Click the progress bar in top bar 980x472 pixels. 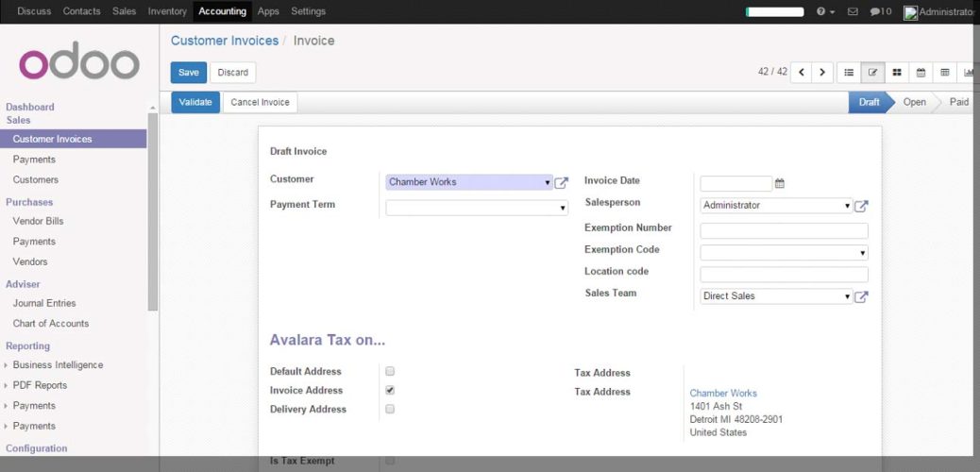point(775,12)
